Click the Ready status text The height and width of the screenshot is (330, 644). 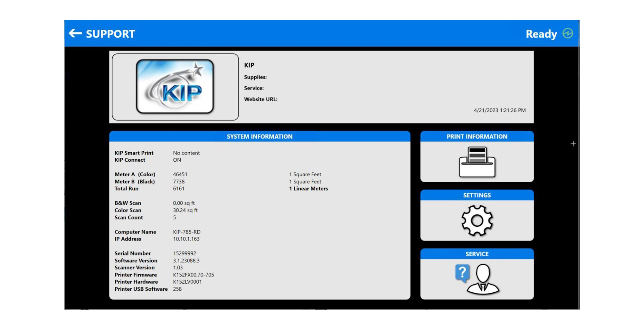coord(541,34)
